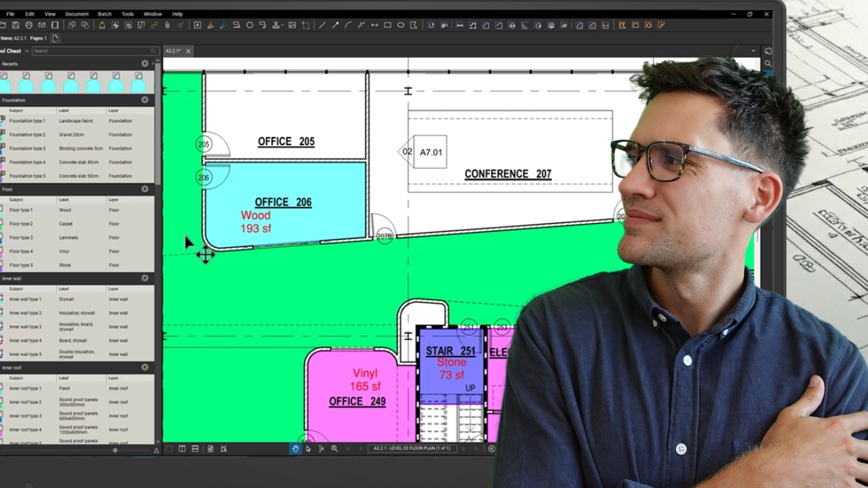
Task: Select the Floor type 2 Carpet row
Action: coord(77,224)
